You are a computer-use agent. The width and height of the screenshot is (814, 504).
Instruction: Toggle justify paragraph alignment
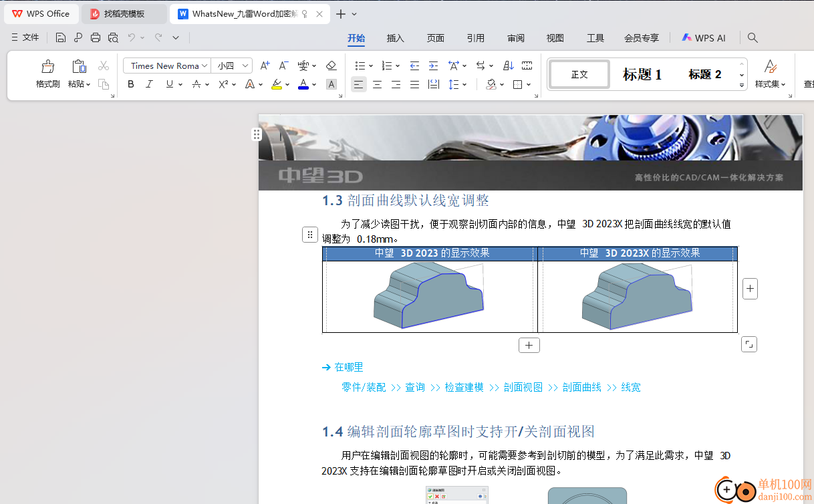click(x=415, y=84)
